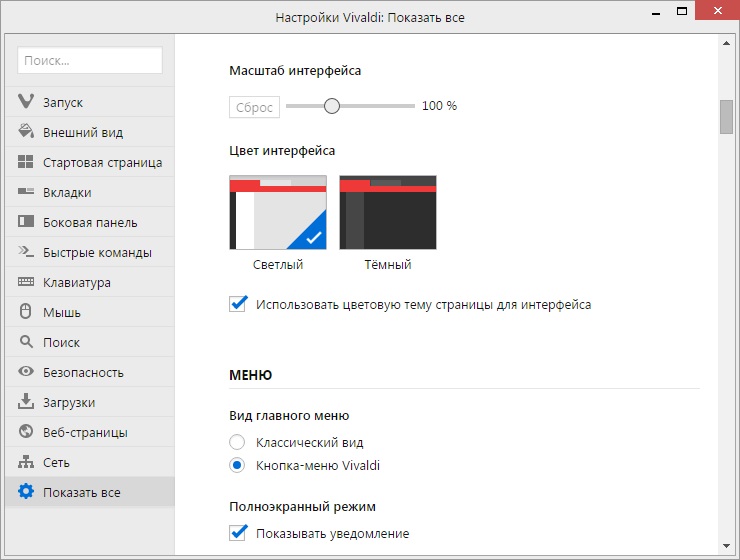The width and height of the screenshot is (740, 560).
Task: Click the 100 % scale value
Action: pyautogui.click(x=439, y=106)
